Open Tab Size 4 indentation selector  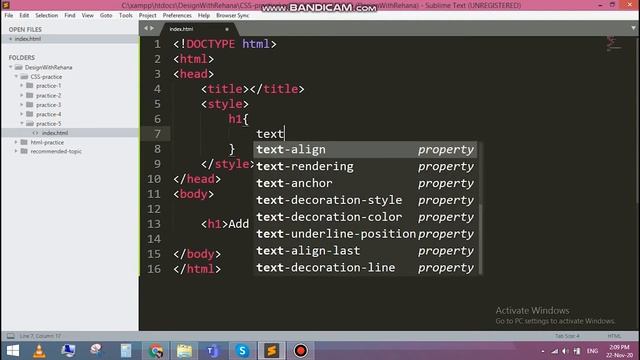click(x=567, y=336)
